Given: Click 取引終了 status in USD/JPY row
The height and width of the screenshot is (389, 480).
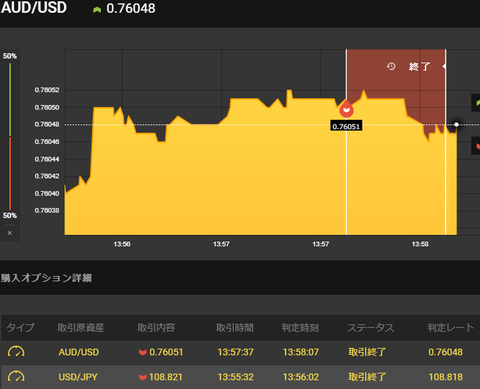Looking at the screenshot, I should (x=367, y=377).
